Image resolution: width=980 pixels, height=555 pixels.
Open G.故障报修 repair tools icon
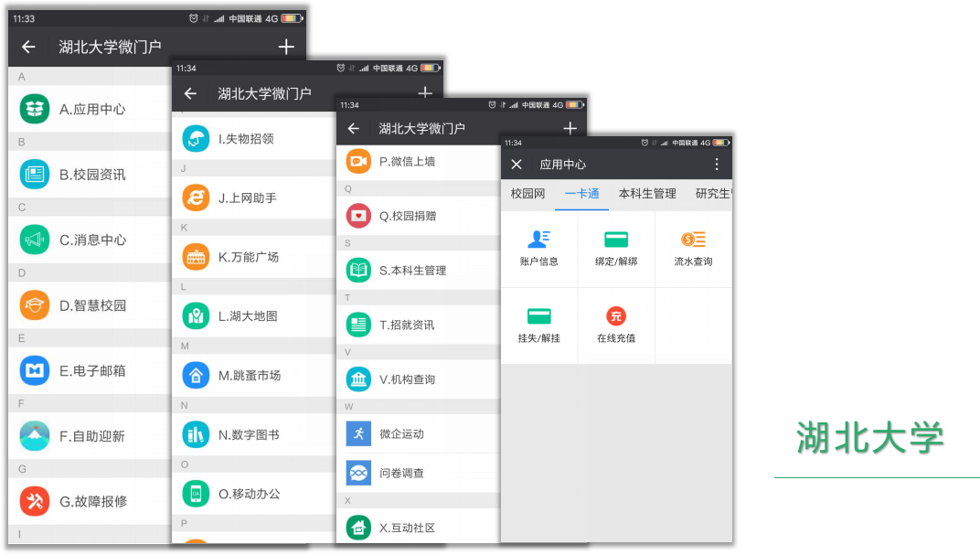35,501
